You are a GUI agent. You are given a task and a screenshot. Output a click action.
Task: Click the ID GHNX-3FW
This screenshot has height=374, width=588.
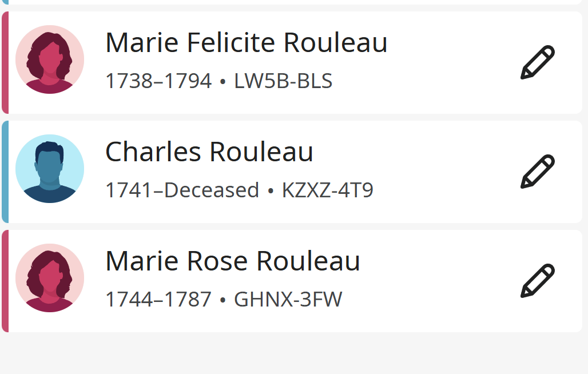(288, 300)
